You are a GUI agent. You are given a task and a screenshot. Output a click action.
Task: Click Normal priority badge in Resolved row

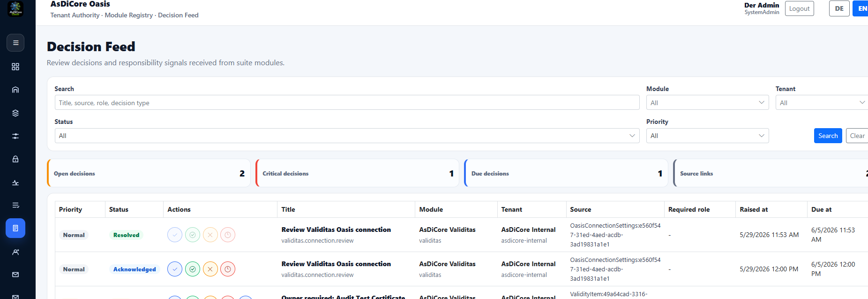[74, 235]
